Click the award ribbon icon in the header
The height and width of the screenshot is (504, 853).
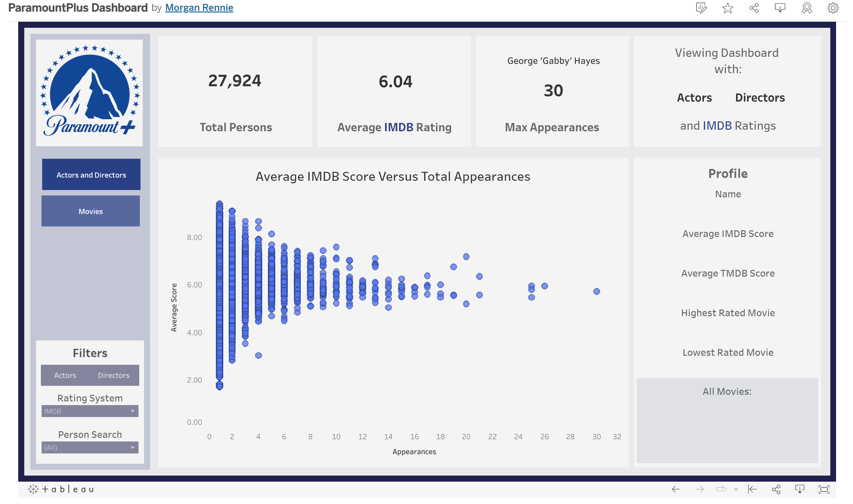[806, 8]
